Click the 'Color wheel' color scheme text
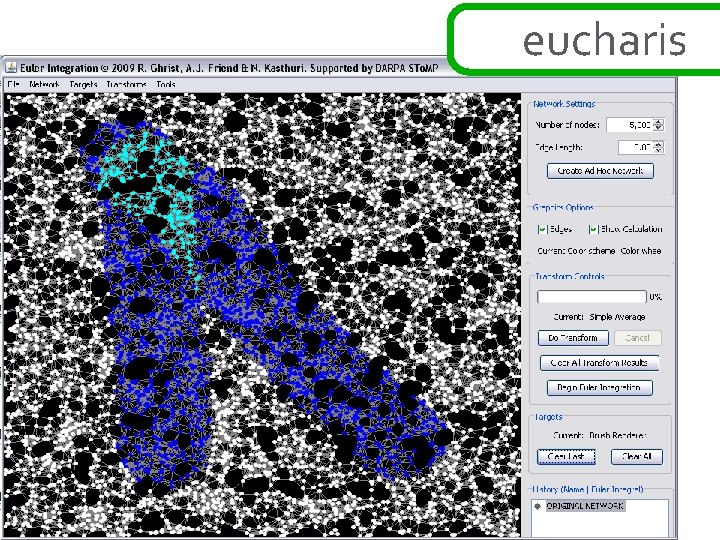 [641, 251]
